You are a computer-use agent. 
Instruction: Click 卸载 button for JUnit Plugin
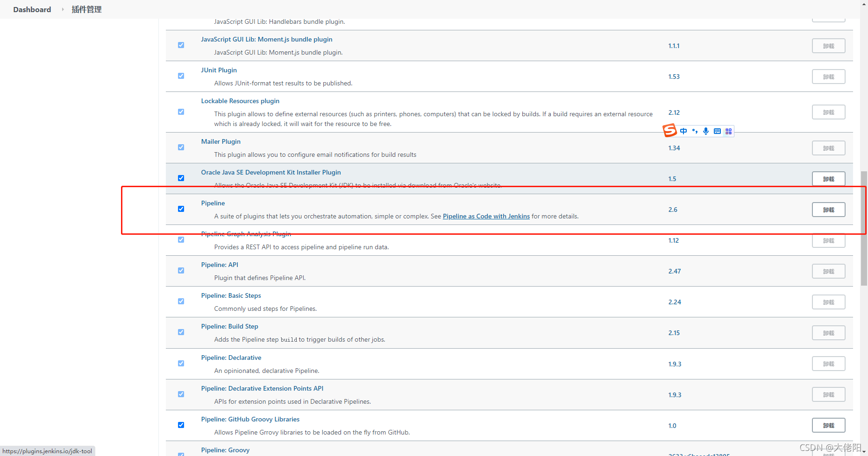pos(829,77)
